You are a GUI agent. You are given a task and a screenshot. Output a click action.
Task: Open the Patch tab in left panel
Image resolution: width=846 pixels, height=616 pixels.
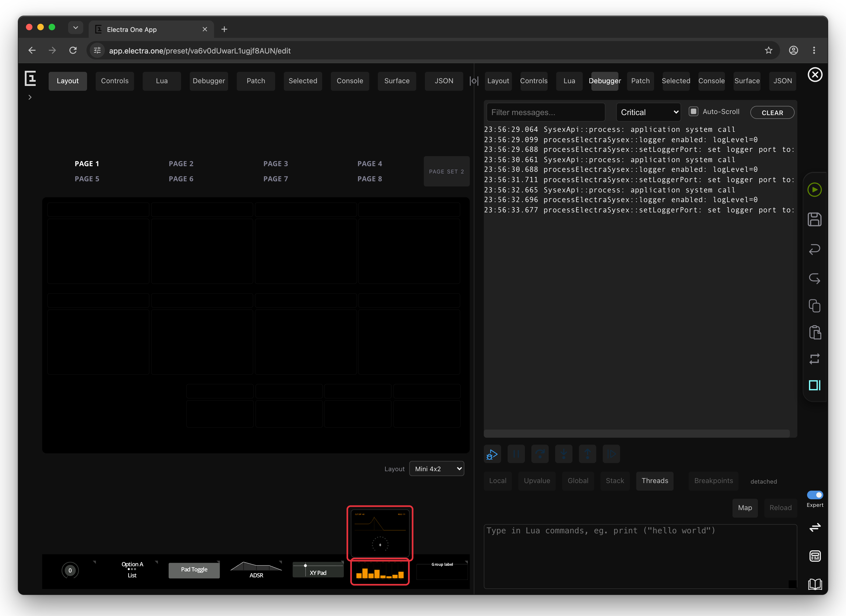point(255,81)
